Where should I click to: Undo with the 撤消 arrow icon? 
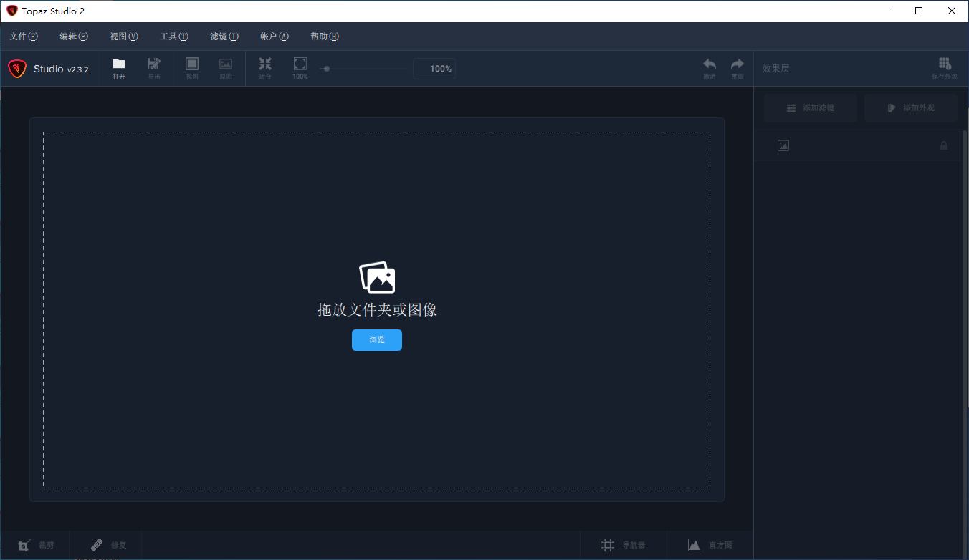click(x=710, y=64)
